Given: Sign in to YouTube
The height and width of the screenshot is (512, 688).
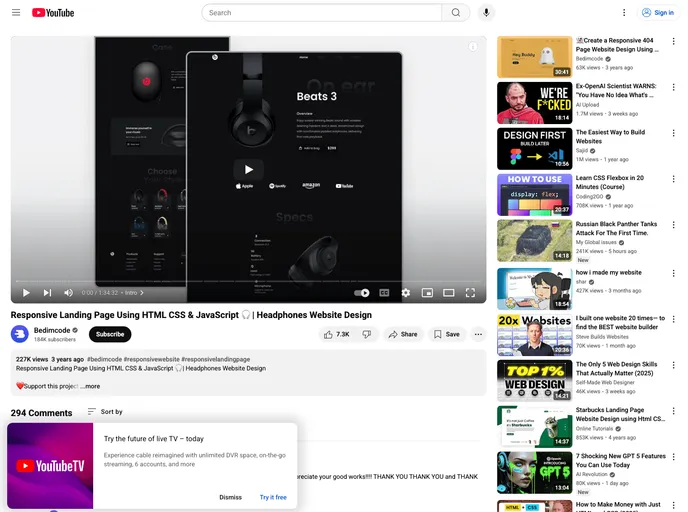Looking at the screenshot, I should point(658,13).
